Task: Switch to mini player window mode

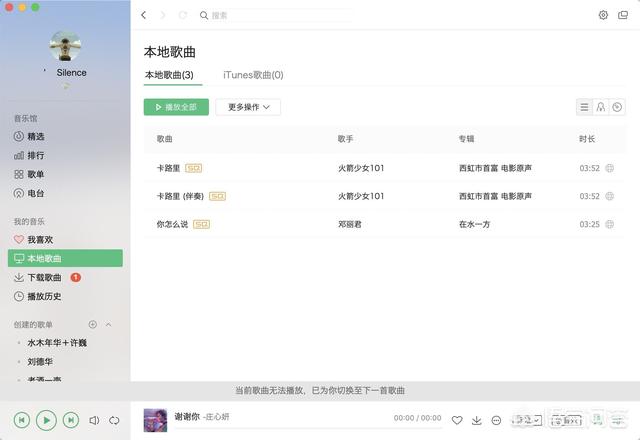Action: coord(623,15)
